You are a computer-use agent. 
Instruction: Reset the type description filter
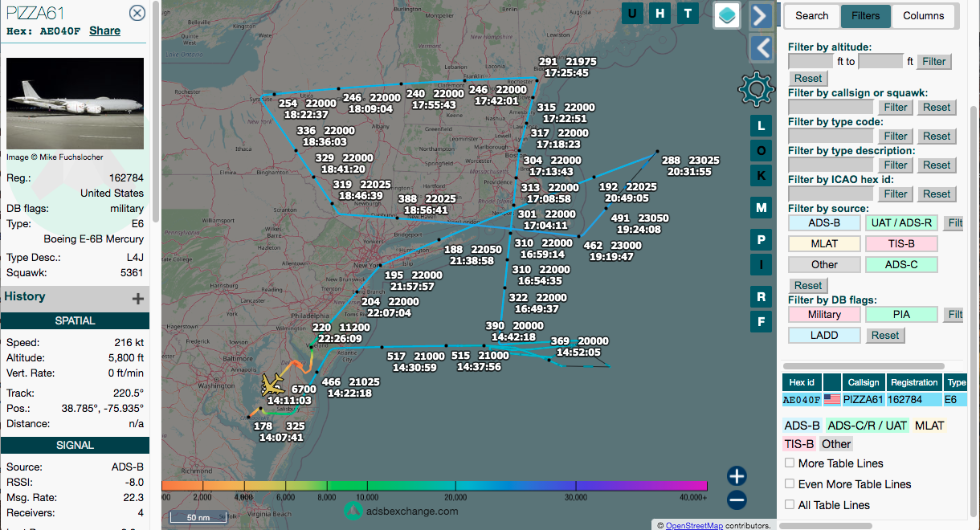[937, 165]
